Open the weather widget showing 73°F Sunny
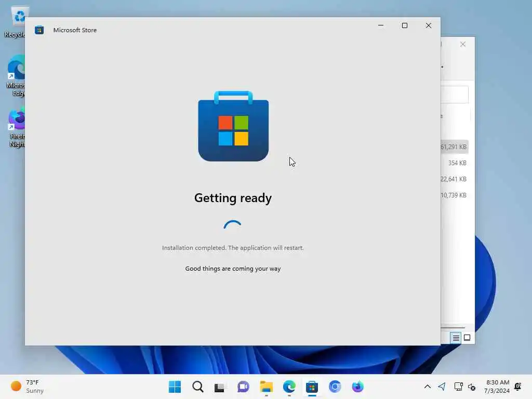This screenshot has width=532, height=399. [x=28, y=387]
